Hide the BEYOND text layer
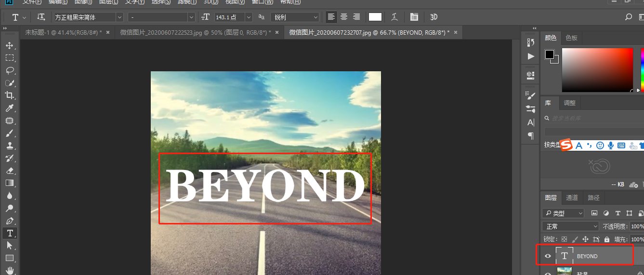 [x=548, y=256]
